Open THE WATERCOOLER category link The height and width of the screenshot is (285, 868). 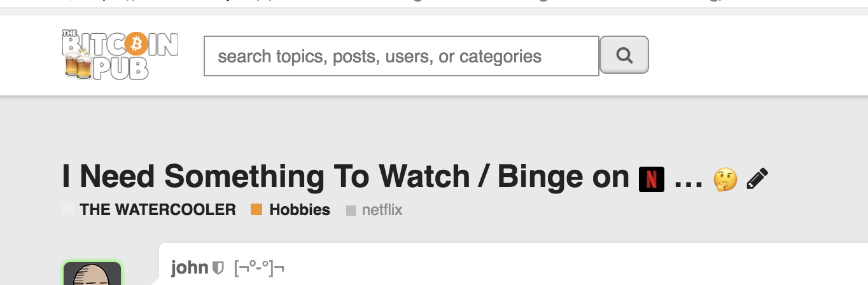tap(157, 210)
